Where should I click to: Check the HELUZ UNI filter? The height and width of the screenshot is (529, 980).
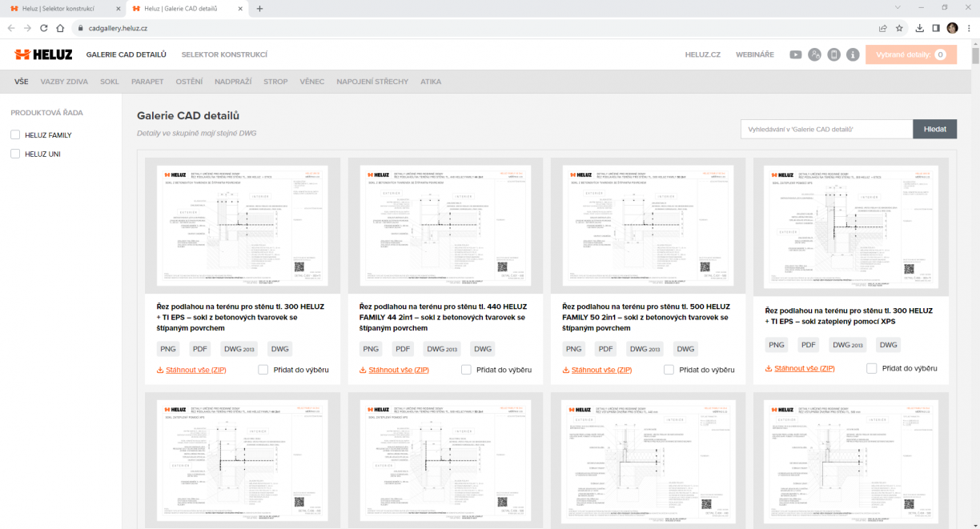coord(15,154)
